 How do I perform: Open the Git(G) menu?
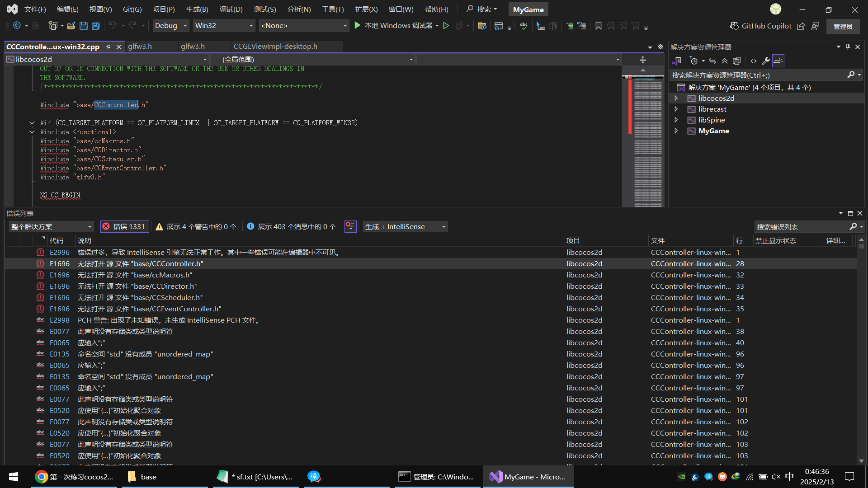click(132, 9)
